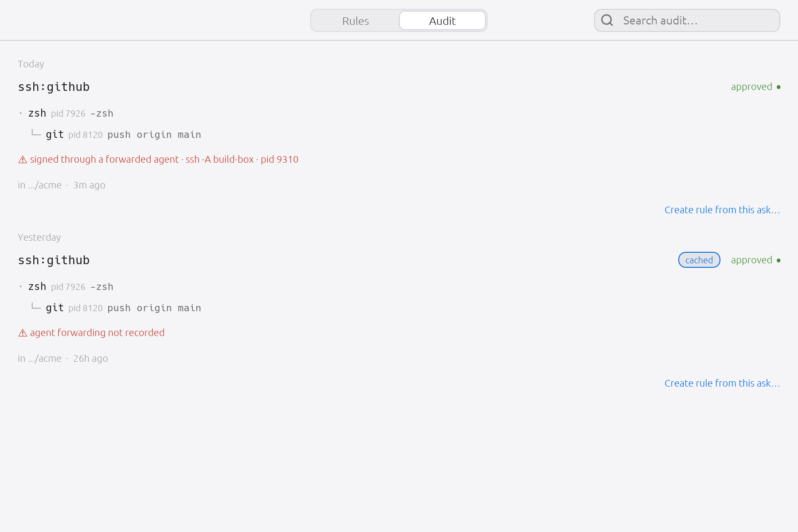Select the ssh:github title under Today
798x532 pixels.
coord(54,87)
